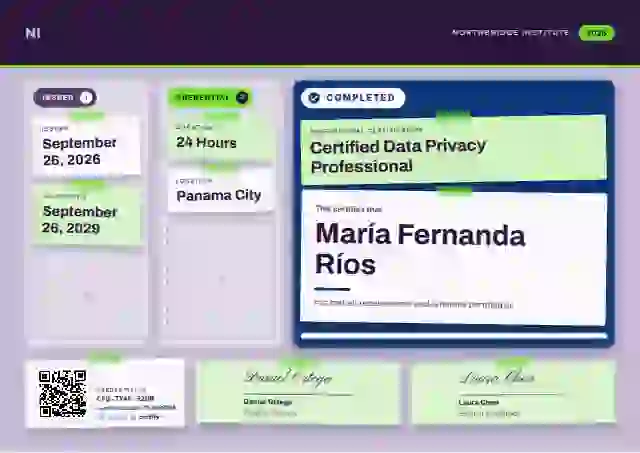The width and height of the screenshot is (640, 453).
Task: Click the count circle on Issued pill
Action: pyautogui.click(x=86, y=98)
